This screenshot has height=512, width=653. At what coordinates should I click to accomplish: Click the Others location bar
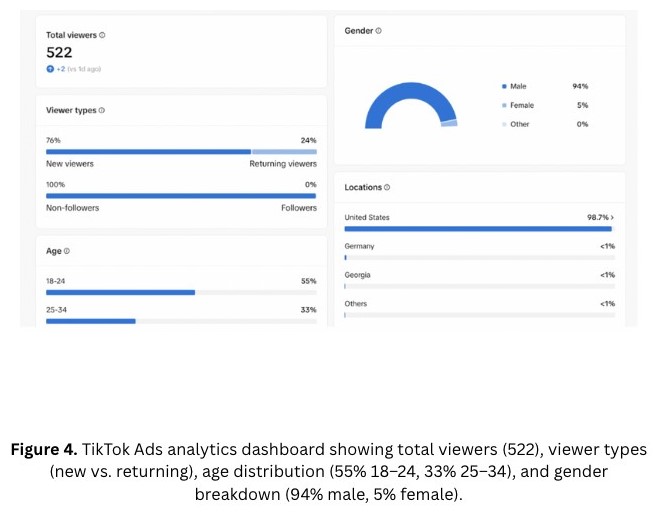(479, 315)
